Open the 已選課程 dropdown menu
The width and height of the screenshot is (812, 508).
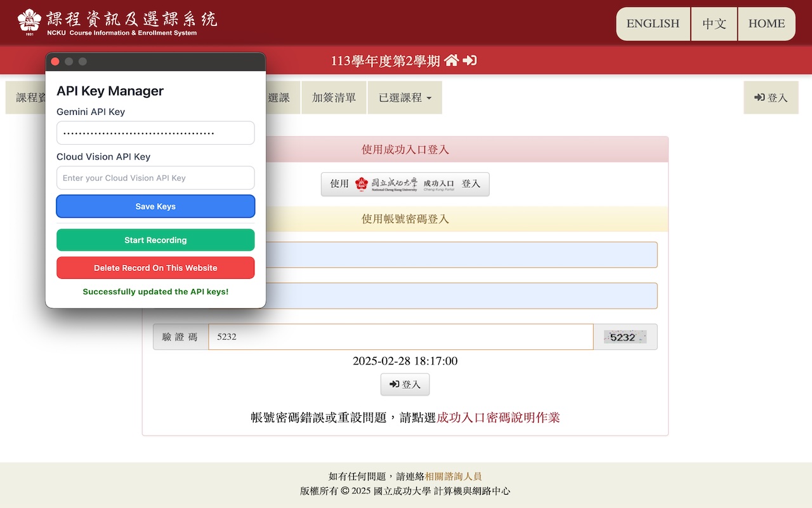tap(405, 97)
